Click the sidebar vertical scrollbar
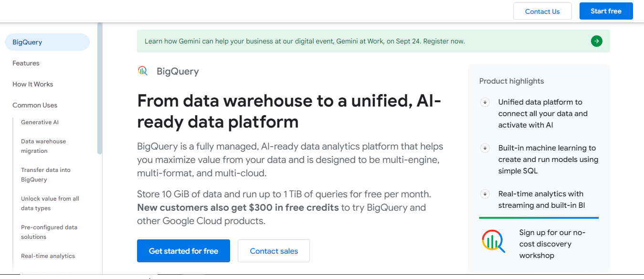The image size is (644, 279). click(100, 88)
